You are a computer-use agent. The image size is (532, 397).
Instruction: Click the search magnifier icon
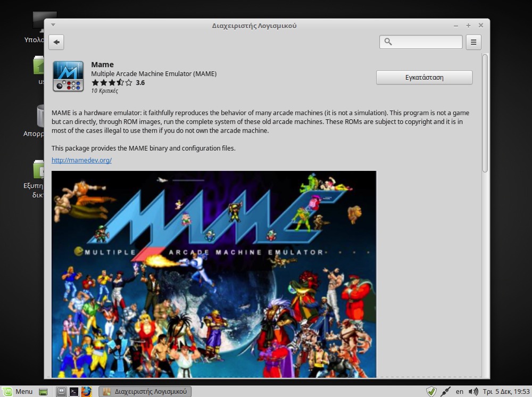[x=388, y=42]
